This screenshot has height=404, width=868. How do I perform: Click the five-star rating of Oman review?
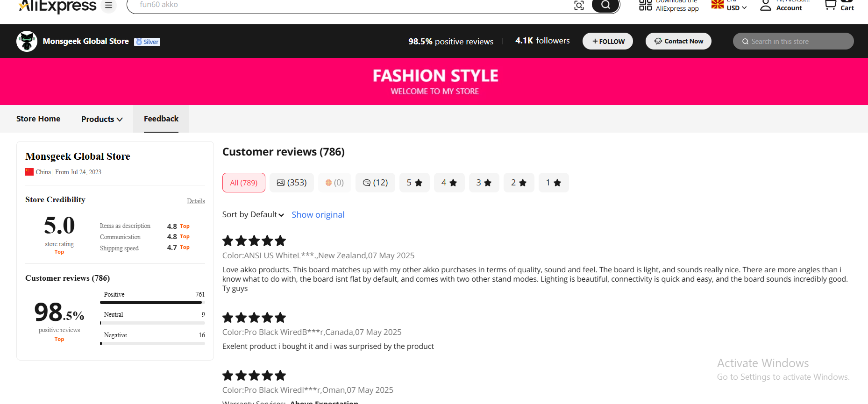click(254, 376)
